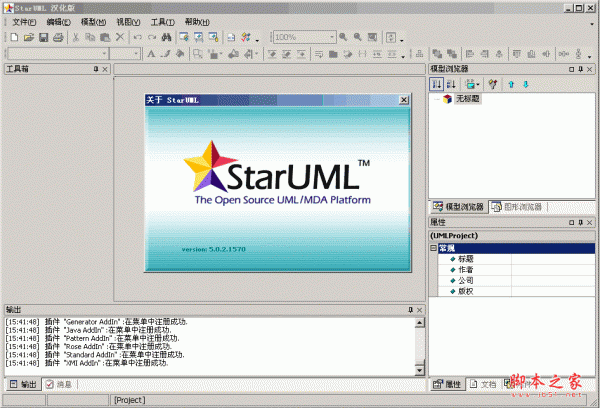Toggle sort by storage order in model explorer
The width and height of the screenshot is (600, 408).
[437, 84]
